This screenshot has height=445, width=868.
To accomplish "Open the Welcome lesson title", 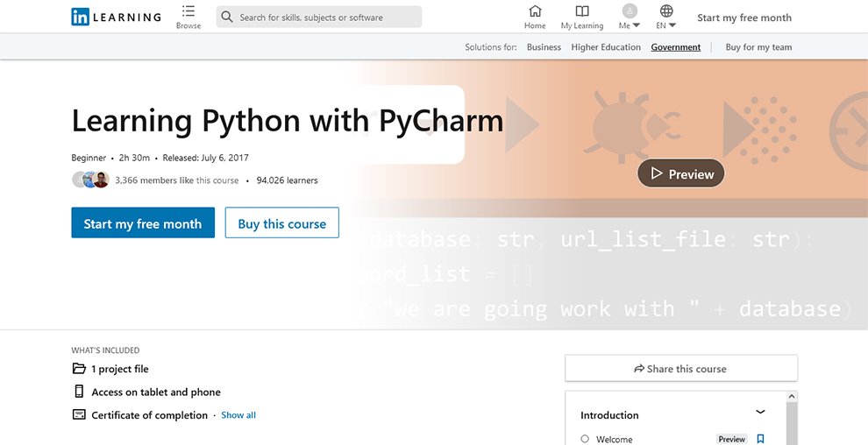I will tap(614, 440).
